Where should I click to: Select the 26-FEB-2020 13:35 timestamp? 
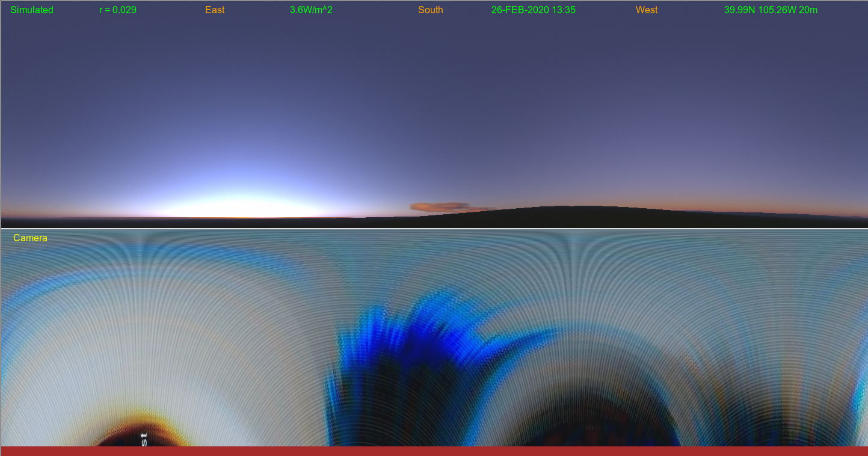(533, 10)
